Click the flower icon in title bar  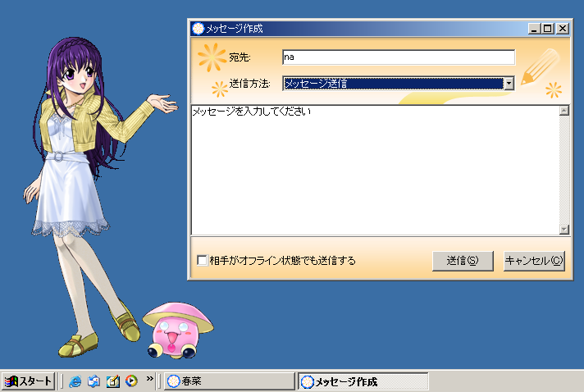198,29
